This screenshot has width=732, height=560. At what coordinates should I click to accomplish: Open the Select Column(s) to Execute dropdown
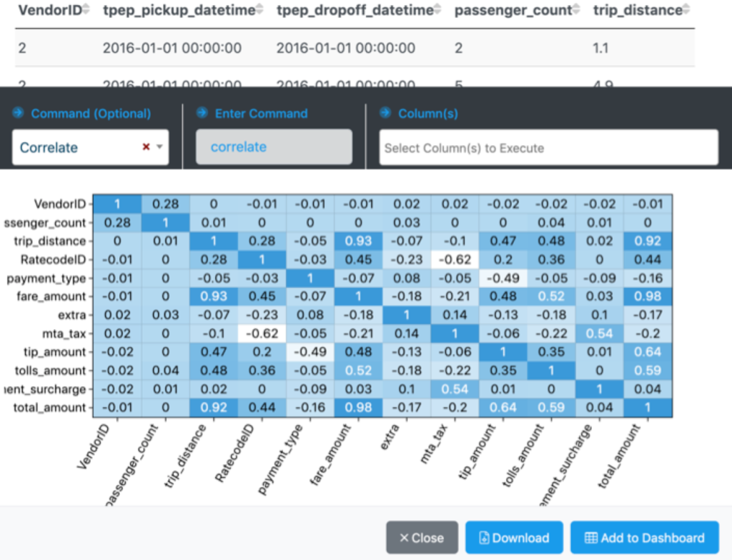click(548, 148)
